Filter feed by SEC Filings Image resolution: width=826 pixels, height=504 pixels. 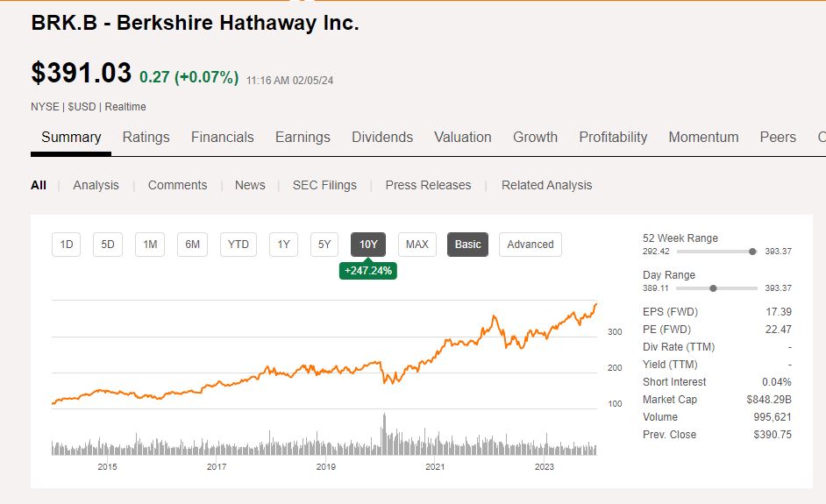(324, 185)
